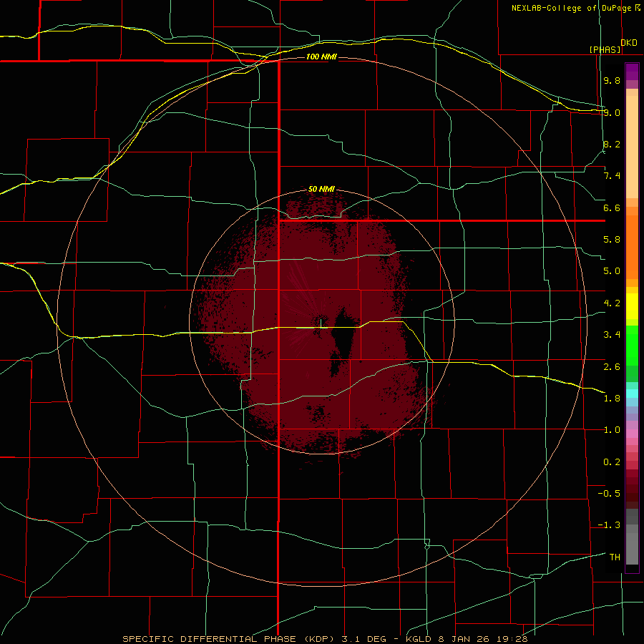The width and height of the screenshot is (644, 644).
Task: Click the 6.6 scale value
Action: [x=612, y=208]
